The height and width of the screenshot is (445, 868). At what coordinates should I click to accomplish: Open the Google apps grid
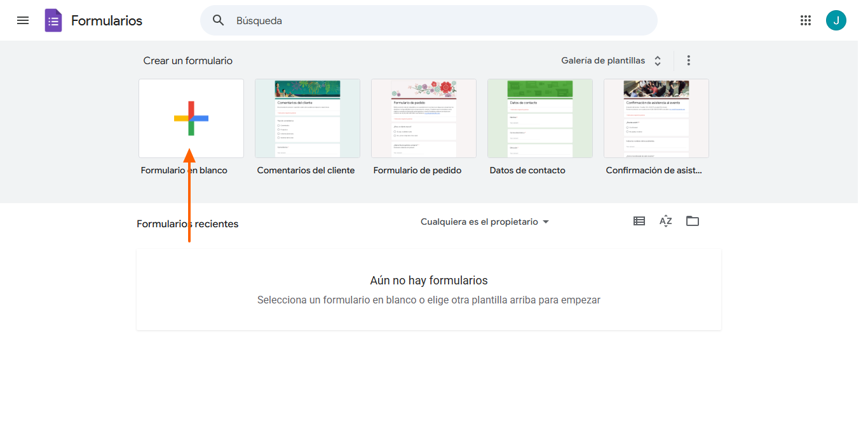coord(806,20)
